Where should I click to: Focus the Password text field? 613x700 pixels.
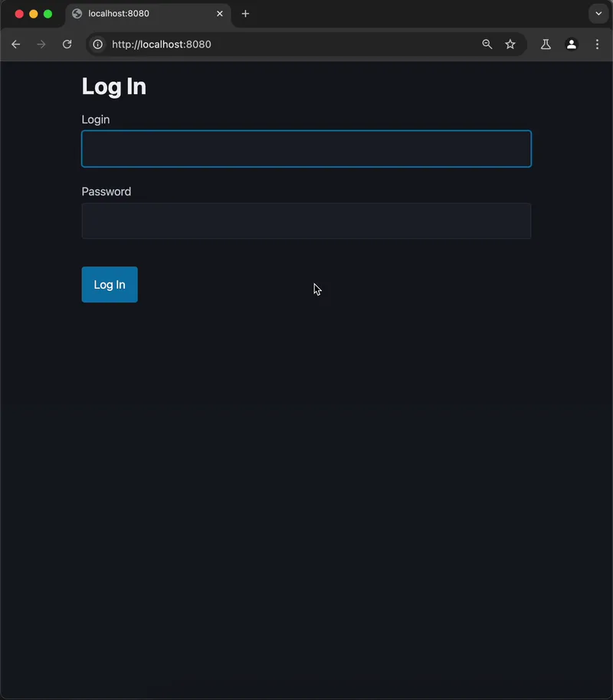click(x=306, y=221)
